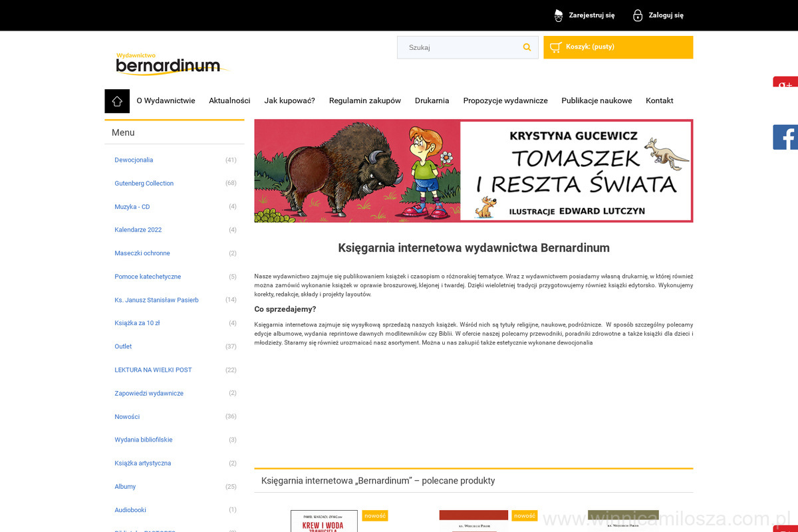Screen dimensions: 798x532
Task: Open the O Wydawnictwie menu item
Action: [x=166, y=101]
